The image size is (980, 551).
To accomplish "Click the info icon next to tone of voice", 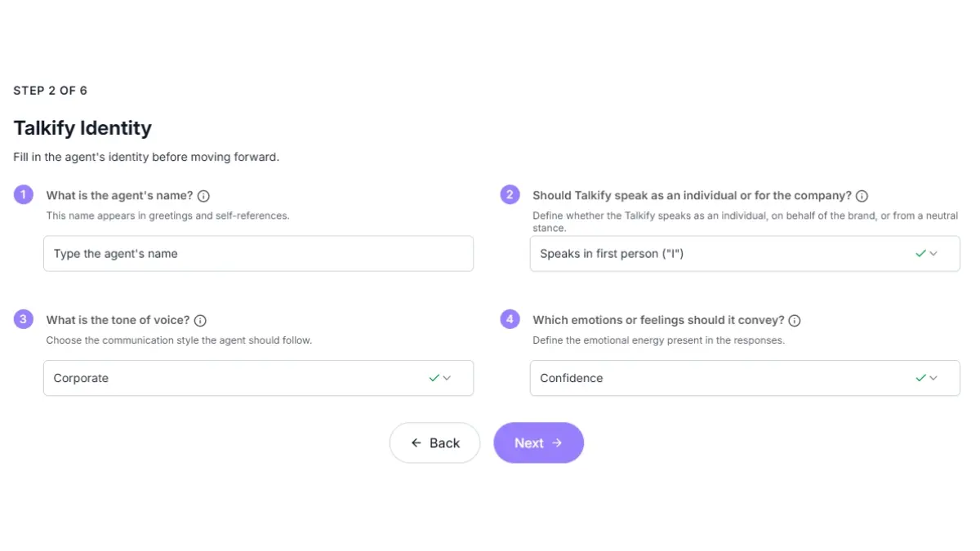I will [198, 320].
